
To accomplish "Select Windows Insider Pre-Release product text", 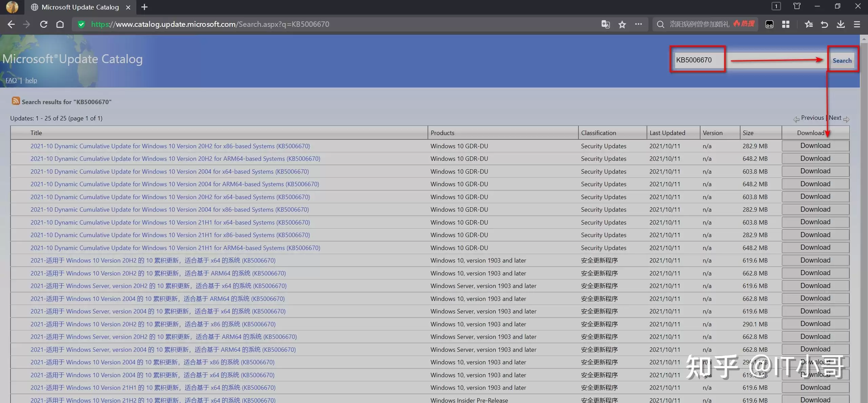I will click(x=469, y=400).
